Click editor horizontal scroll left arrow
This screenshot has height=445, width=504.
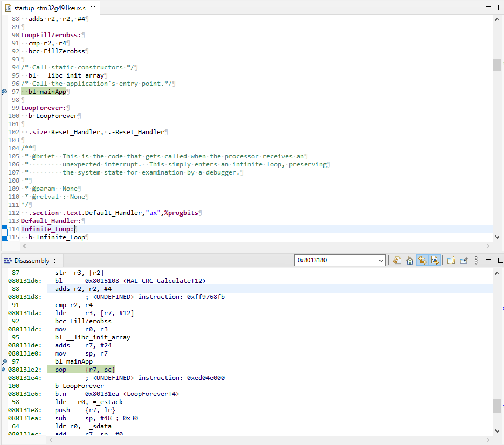(24, 246)
